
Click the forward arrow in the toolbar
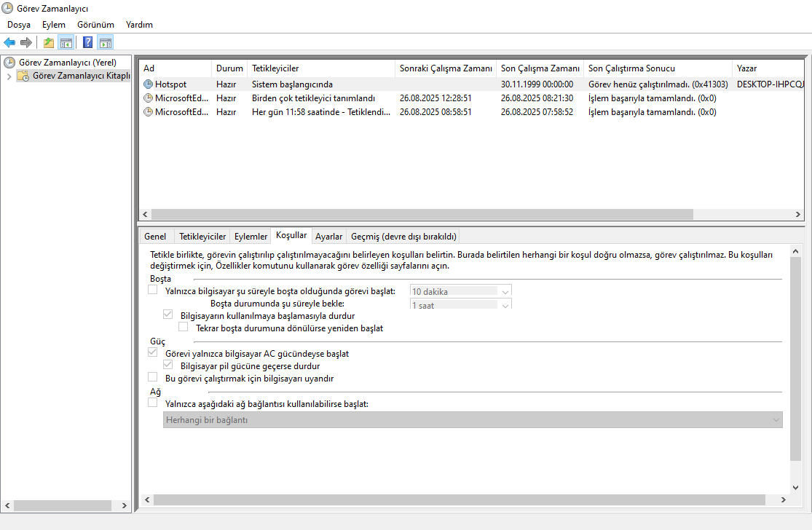tap(26, 42)
